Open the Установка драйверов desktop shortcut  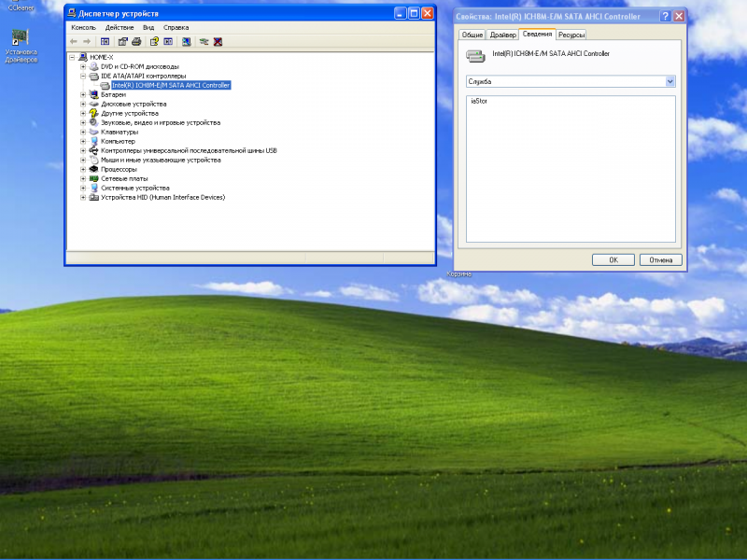[21, 46]
